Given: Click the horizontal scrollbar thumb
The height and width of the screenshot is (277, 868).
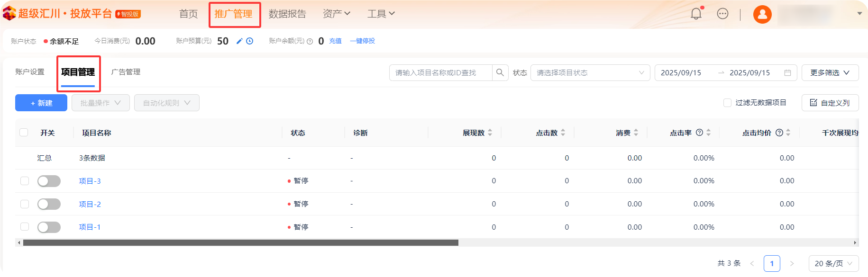Looking at the screenshot, I should click(x=241, y=243).
